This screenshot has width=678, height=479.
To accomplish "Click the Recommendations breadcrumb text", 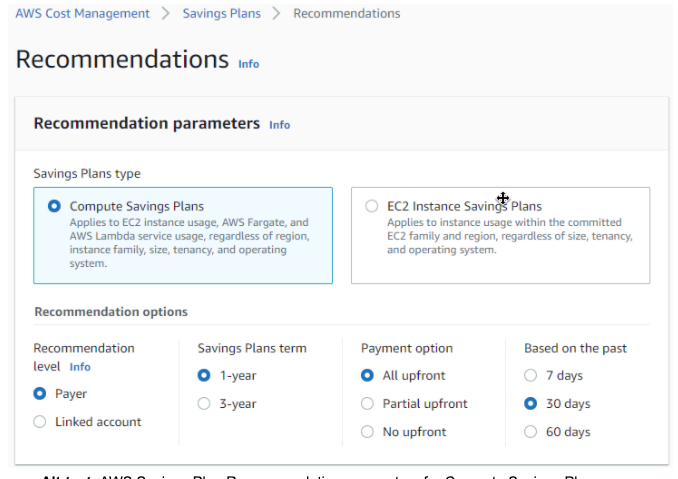I will pos(347,13).
